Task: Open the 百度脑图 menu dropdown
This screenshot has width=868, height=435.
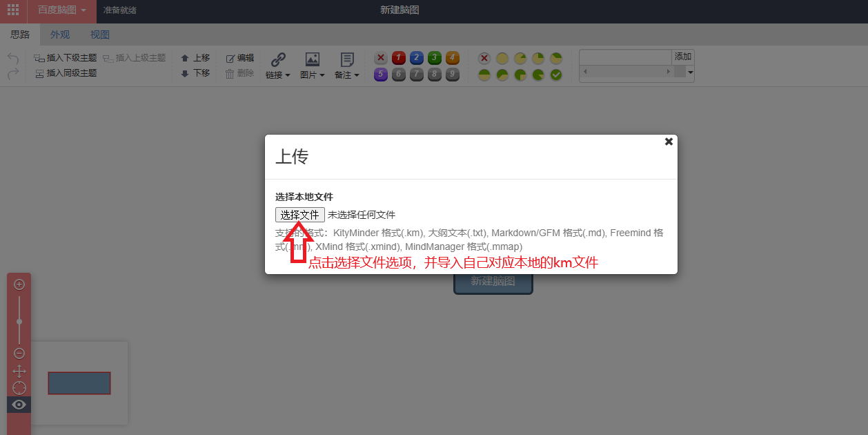Action: pos(61,10)
